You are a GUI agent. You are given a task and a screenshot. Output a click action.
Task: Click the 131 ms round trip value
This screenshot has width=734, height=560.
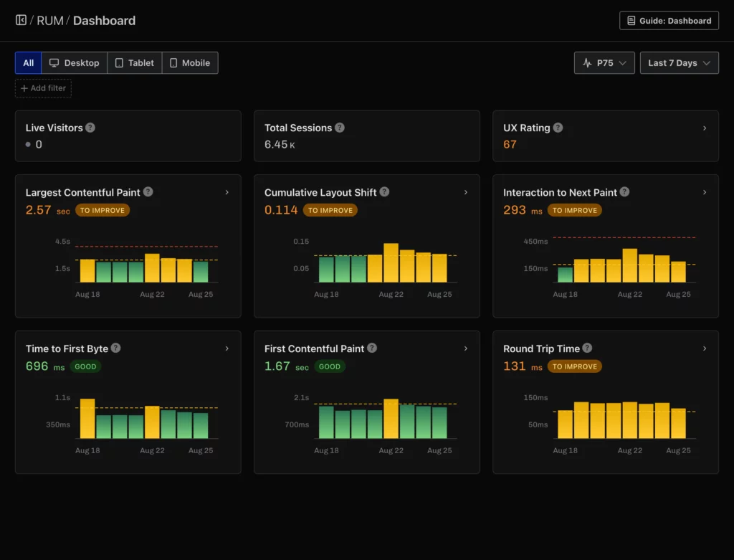click(523, 366)
